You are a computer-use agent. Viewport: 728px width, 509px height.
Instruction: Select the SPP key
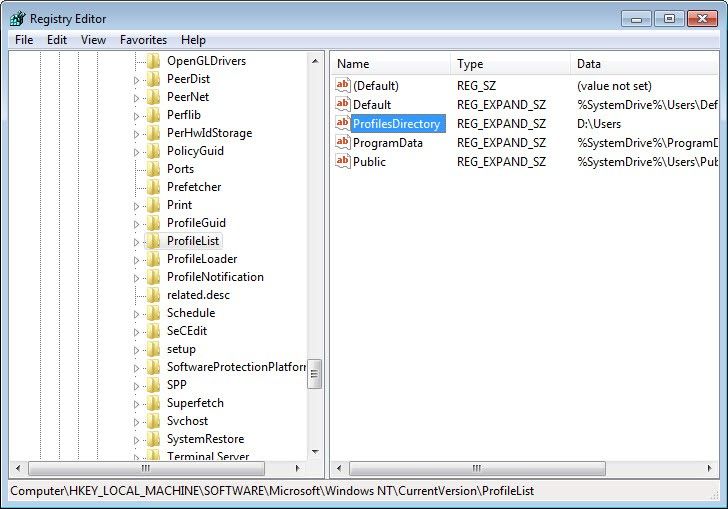pos(176,385)
